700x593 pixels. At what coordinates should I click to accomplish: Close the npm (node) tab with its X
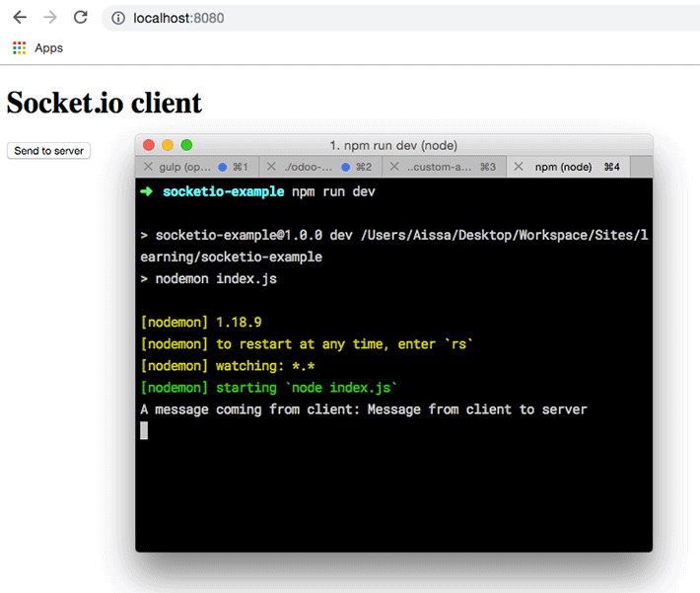(x=519, y=167)
